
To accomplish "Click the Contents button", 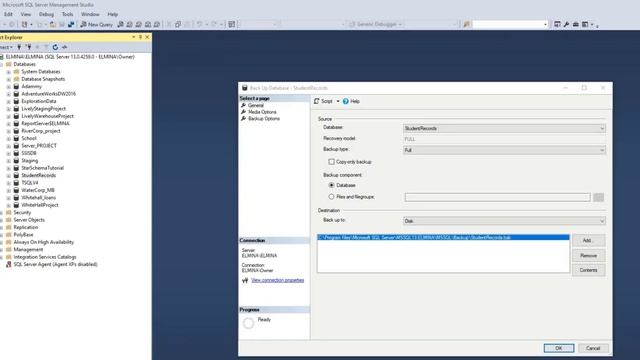I will (588, 270).
